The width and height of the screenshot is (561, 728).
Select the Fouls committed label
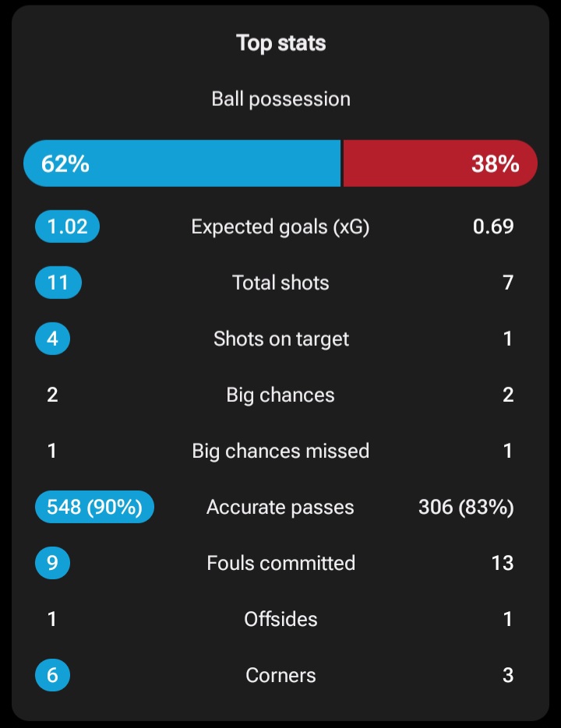(280, 563)
